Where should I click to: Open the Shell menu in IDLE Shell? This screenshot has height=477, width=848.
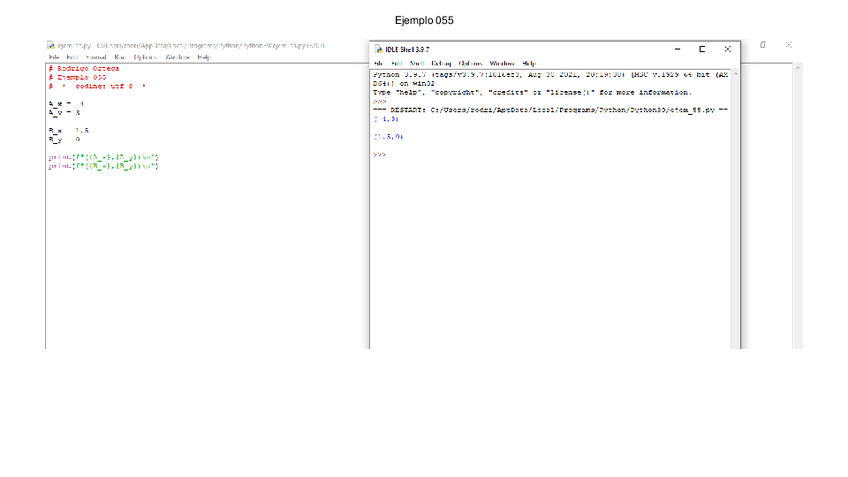coord(416,64)
